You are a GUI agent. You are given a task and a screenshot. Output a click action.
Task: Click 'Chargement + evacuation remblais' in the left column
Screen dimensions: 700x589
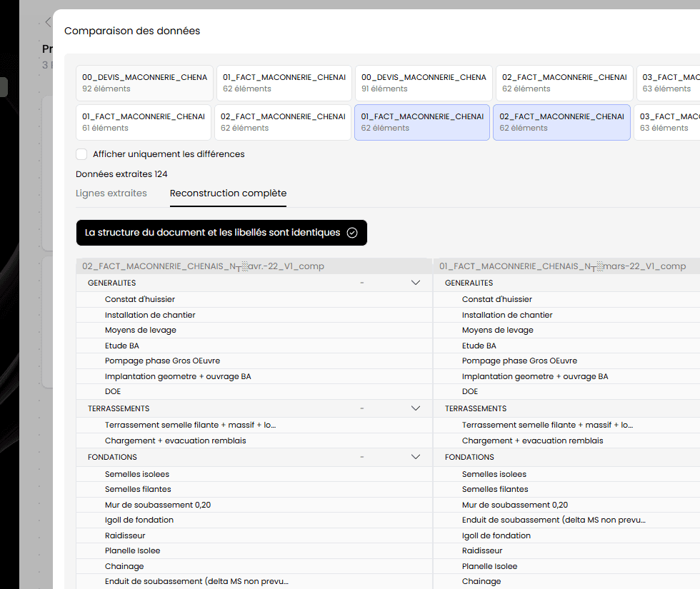176,441
